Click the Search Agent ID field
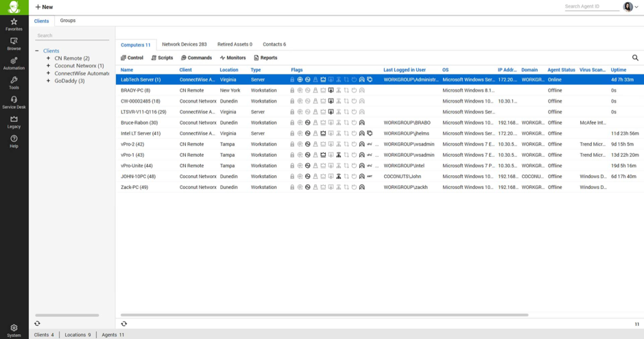 coord(591,7)
